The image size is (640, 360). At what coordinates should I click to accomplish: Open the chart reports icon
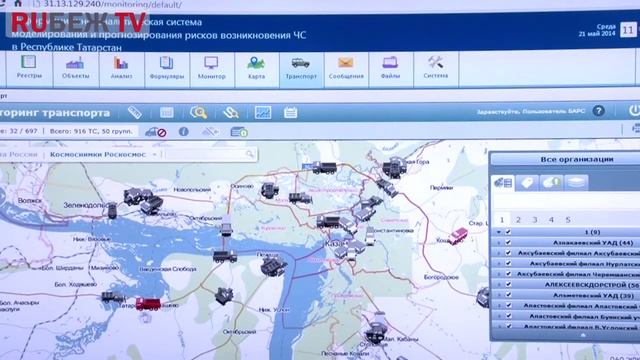tap(263, 112)
